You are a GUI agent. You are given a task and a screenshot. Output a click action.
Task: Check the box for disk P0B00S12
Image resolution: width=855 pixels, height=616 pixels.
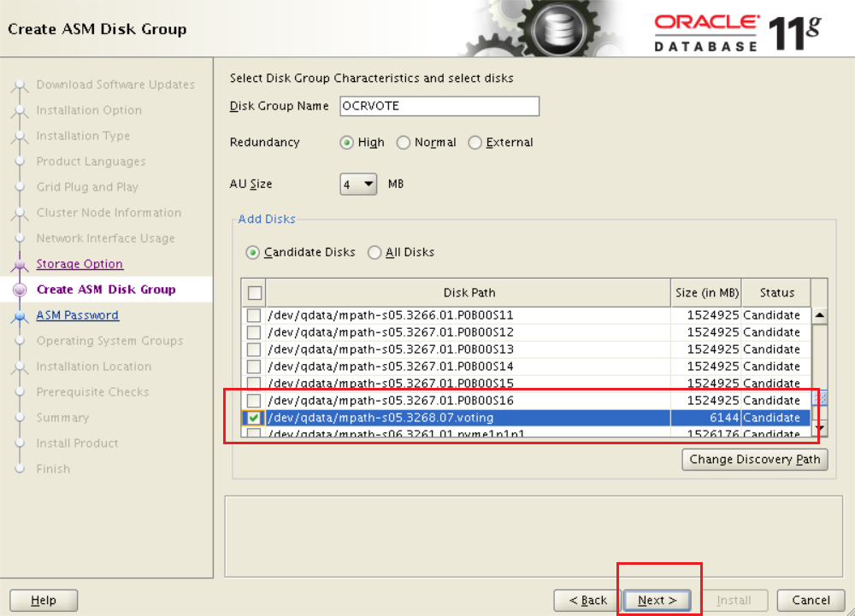point(254,332)
